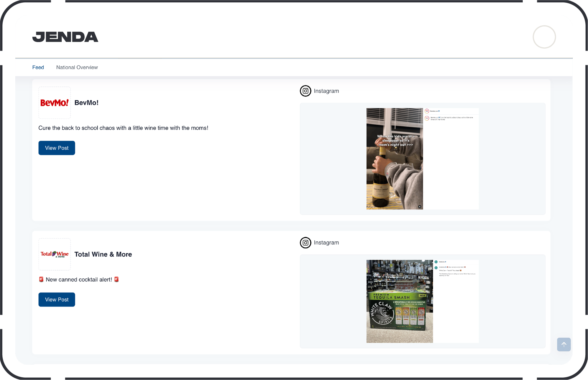Click View Post button for Total Wine
588x380 pixels.
click(56, 299)
